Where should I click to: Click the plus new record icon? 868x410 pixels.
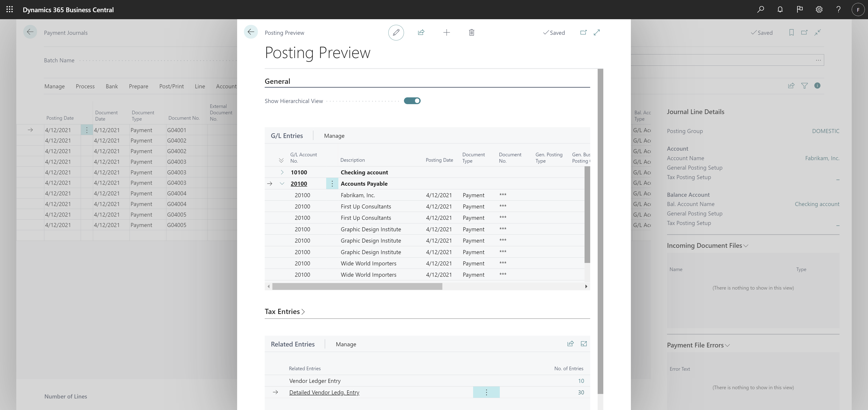446,33
